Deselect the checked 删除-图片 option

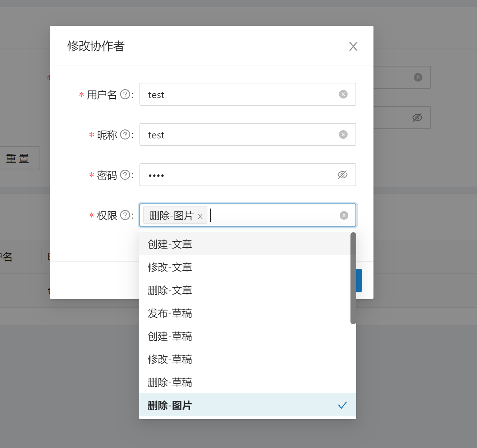(248, 405)
